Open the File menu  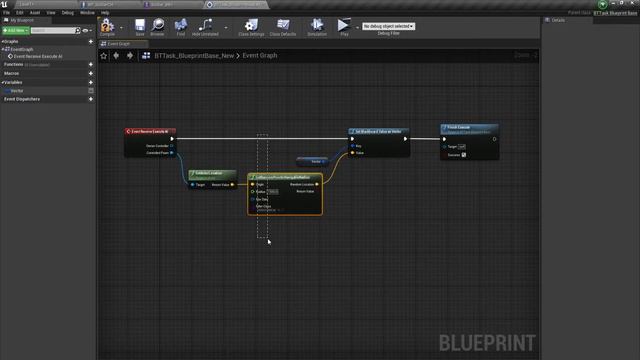[7, 13]
